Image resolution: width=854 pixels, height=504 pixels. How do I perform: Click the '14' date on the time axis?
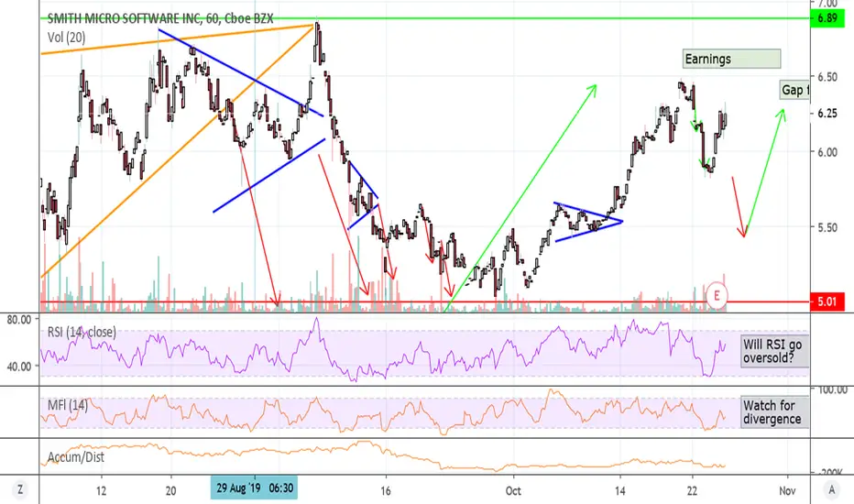tap(619, 490)
